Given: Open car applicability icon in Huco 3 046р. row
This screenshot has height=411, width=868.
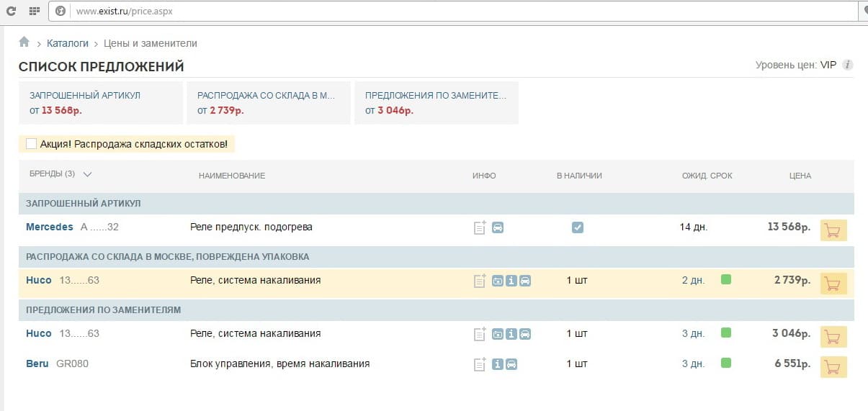Looking at the screenshot, I should point(525,334).
